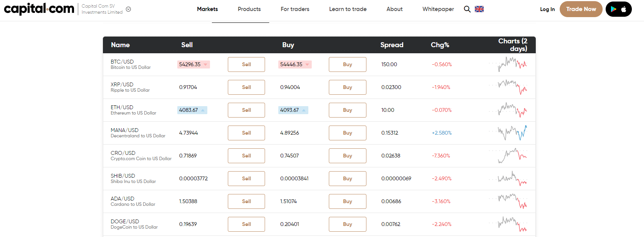Screen dimensions: 644x237
Task: Click Sell button for CRO/USD
Action: tap(246, 156)
